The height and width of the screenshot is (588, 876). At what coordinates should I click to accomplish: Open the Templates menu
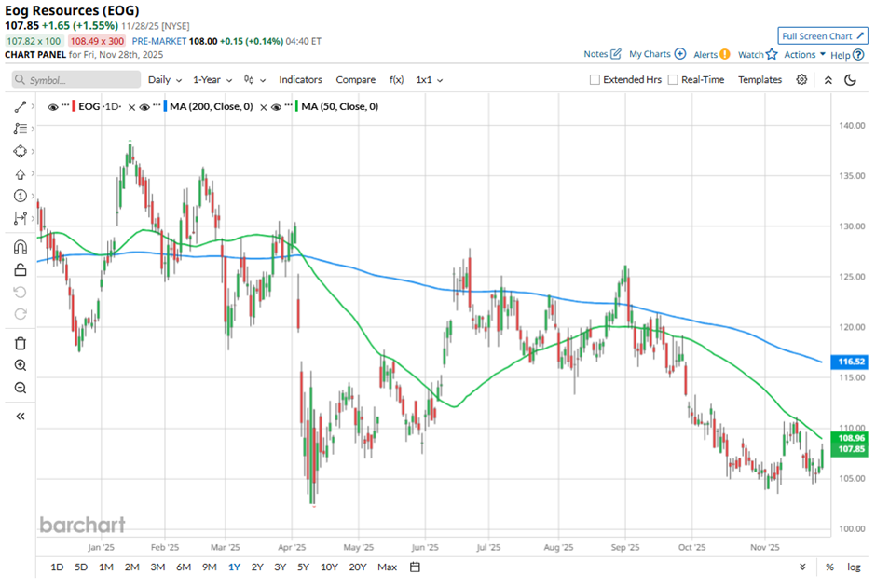point(760,80)
